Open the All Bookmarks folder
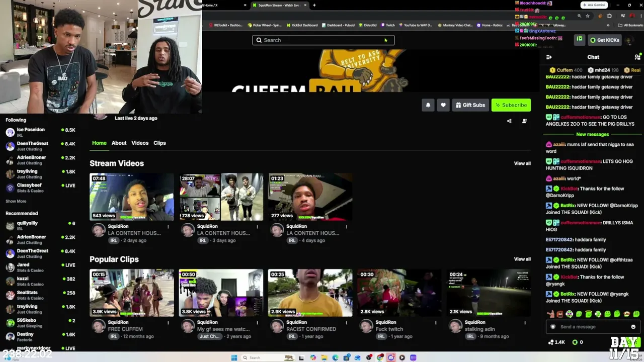Image resolution: width=644 pixels, height=362 pixels. [630, 25]
